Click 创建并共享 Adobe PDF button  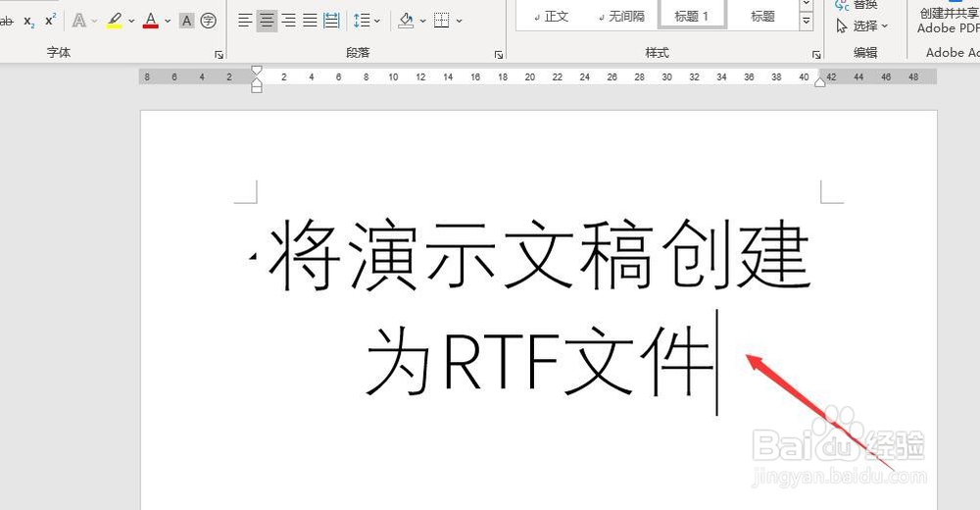tap(948, 20)
